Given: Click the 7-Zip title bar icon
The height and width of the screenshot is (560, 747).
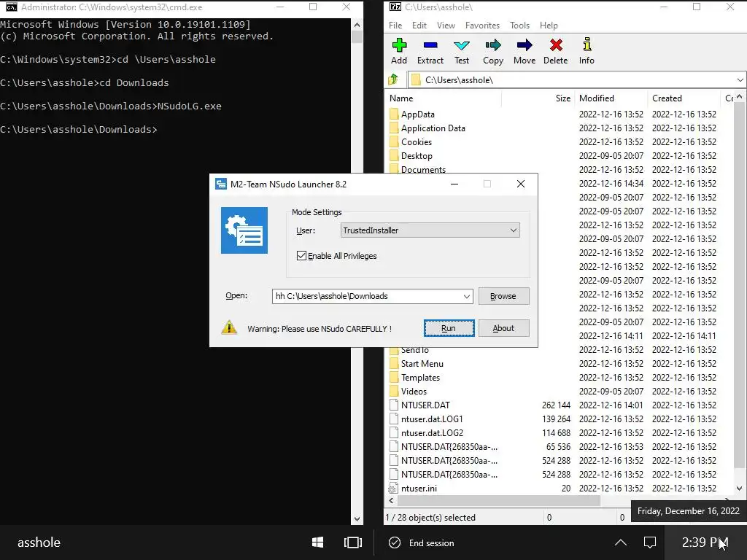Looking at the screenshot, I should tap(395, 7).
